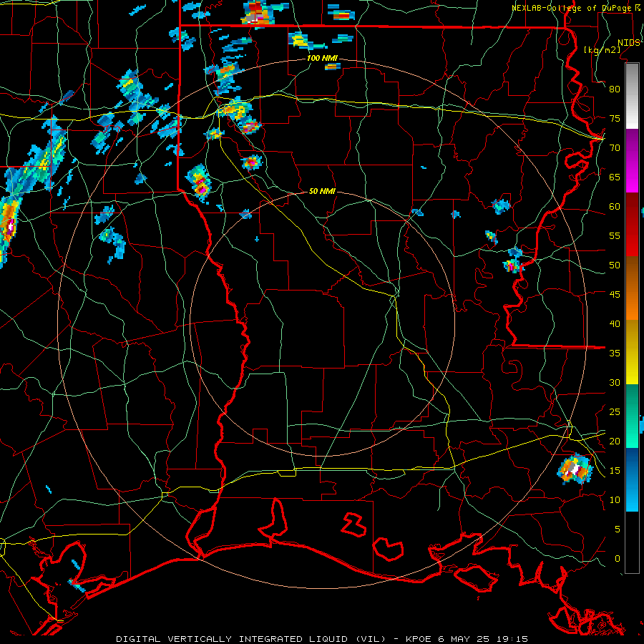
Task: Pick the green-teal band on the VIL scale
Action: pyautogui.click(x=632, y=416)
